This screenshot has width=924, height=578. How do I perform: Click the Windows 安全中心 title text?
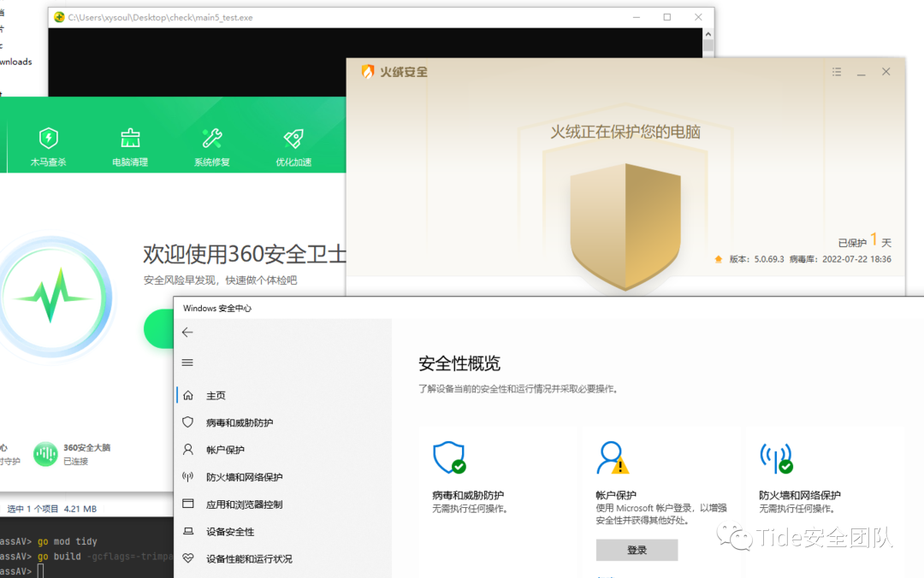tap(216, 308)
